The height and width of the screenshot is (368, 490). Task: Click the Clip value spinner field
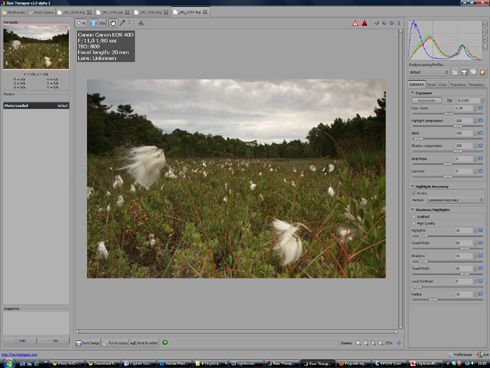[470, 100]
